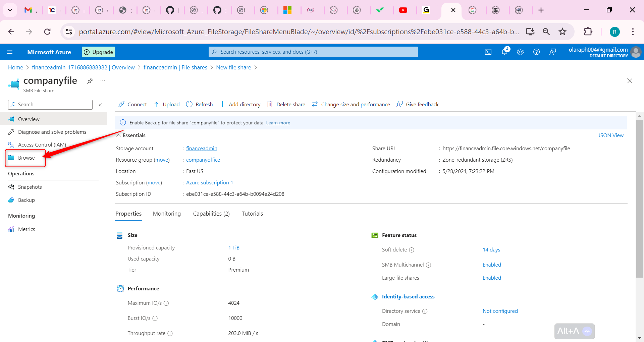Open Change size and performance
Image resolution: width=644 pixels, height=342 pixels.
(x=351, y=104)
